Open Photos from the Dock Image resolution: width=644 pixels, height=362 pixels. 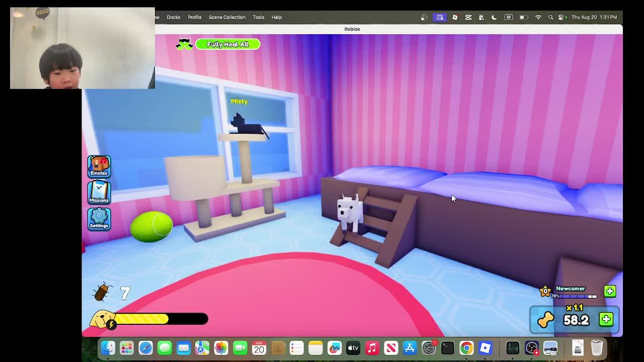[221, 348]
